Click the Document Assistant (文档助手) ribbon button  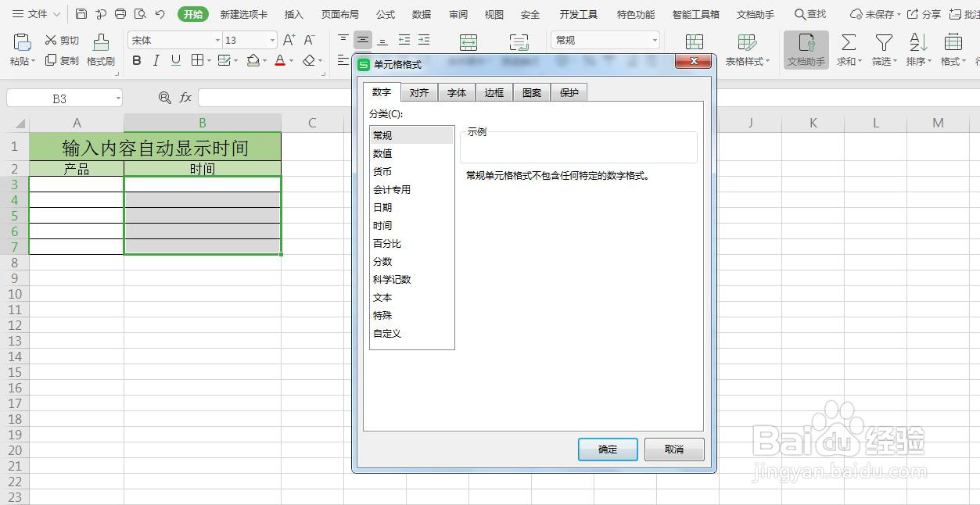(806, 50)
